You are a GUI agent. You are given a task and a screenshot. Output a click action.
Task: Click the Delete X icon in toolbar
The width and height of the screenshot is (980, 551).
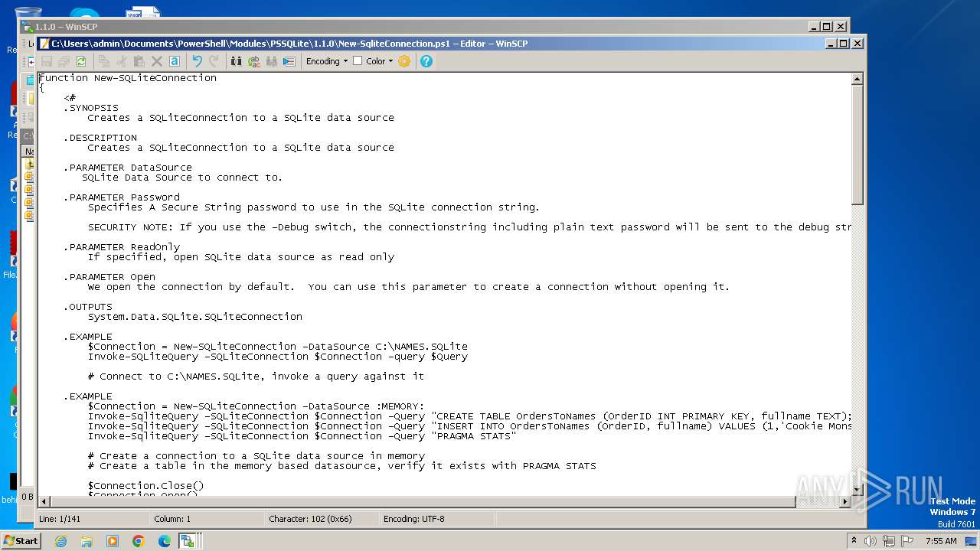click(x=157, y=61)
